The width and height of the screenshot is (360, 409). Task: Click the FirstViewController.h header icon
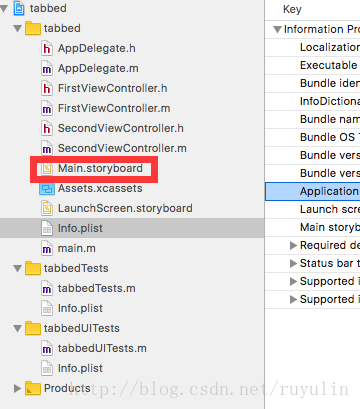(x=47, y=88)
